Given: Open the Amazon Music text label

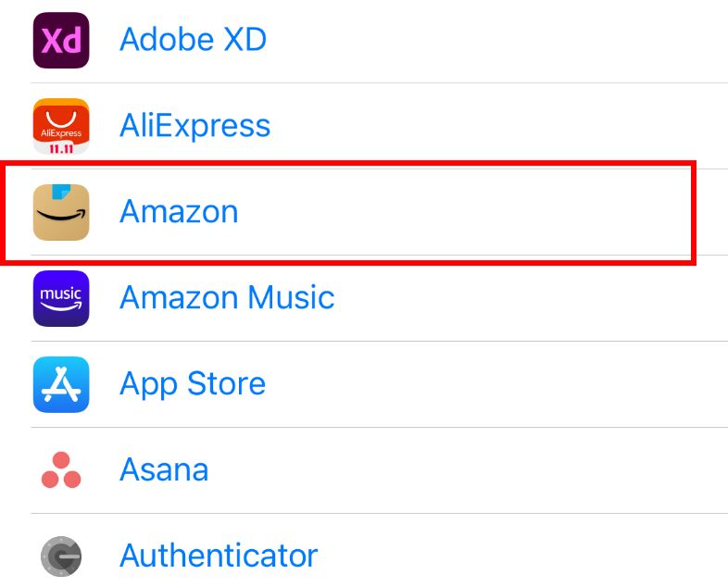Looking at the screenshot, I should coord(227,298).
